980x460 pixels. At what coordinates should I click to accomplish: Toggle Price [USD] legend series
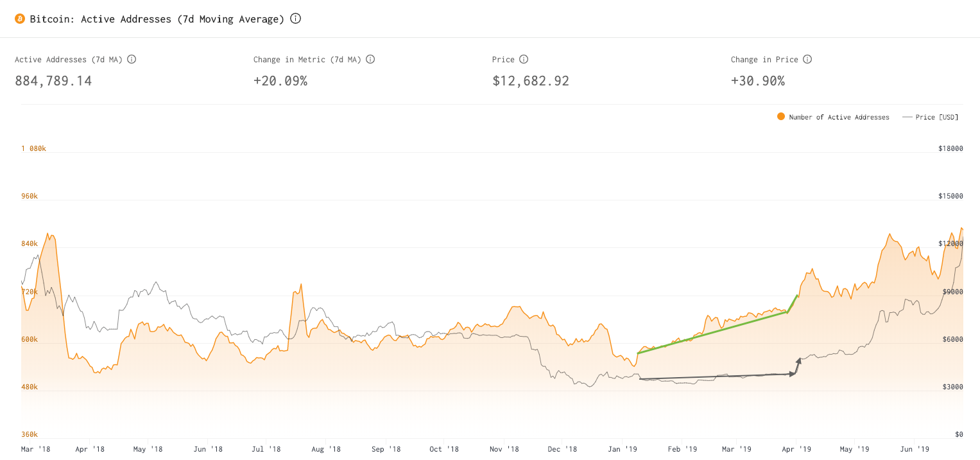[x=930, y=117]
